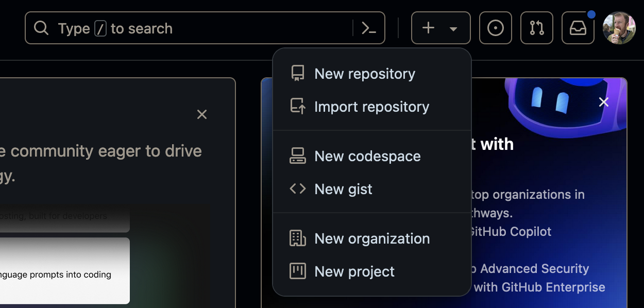This screenshot has height=308, width=644.
Task: Click the New project board icon
Action: [298, 271]
